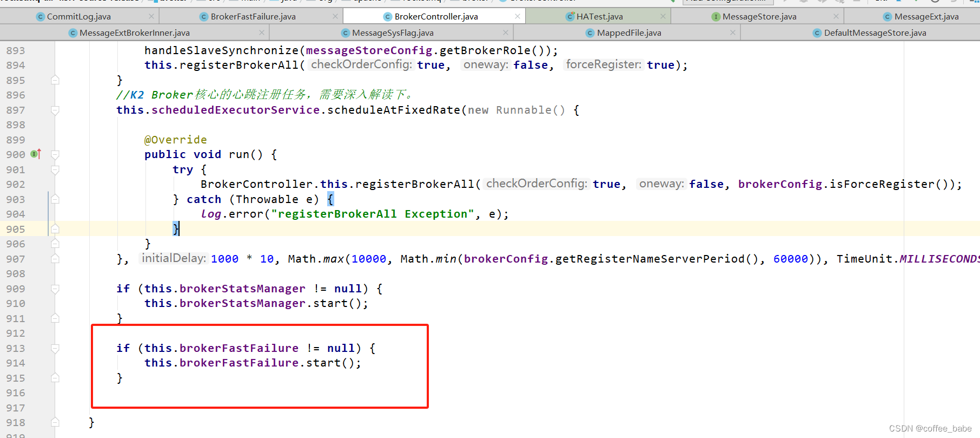Close the MessageStore.java tab

(x=836, y=17)
